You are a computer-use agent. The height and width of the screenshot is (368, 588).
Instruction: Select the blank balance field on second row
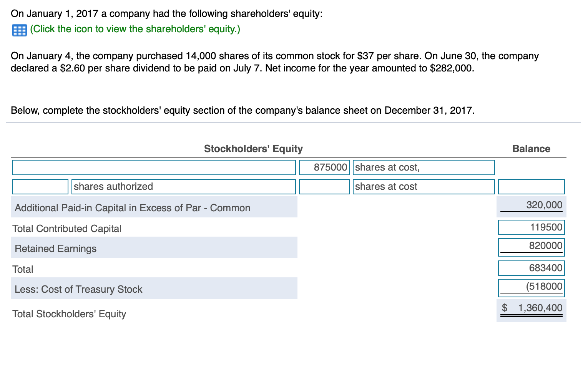point(531,186)
